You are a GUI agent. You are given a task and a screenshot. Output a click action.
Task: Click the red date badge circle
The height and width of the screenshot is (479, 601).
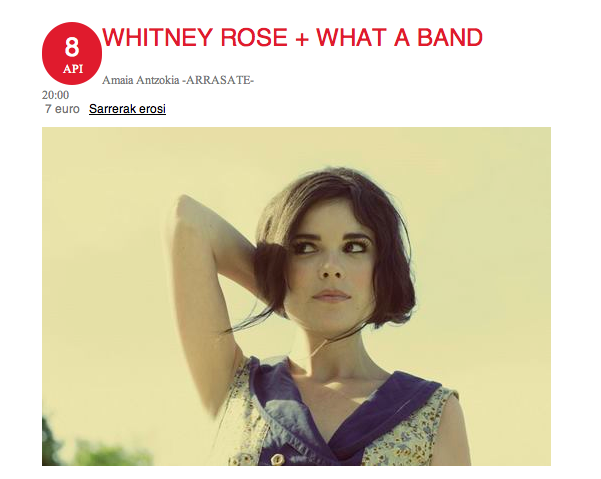pos(72,53)
